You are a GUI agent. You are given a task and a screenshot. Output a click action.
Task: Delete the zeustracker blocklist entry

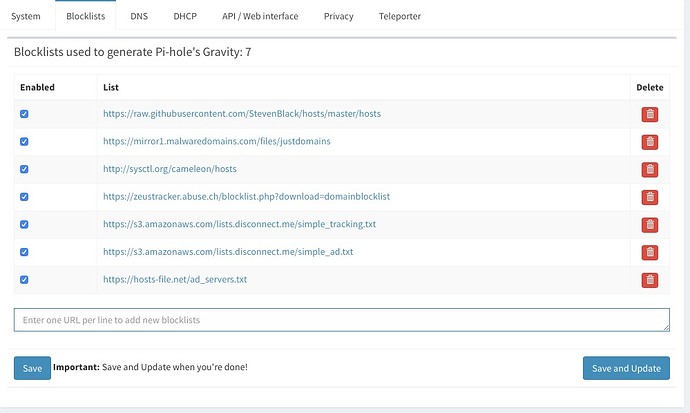tap(650, 197)
